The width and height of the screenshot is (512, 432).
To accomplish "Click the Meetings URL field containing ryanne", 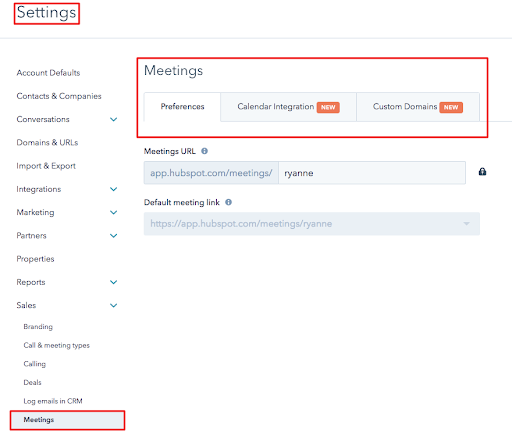I will [x=372, y=173].
